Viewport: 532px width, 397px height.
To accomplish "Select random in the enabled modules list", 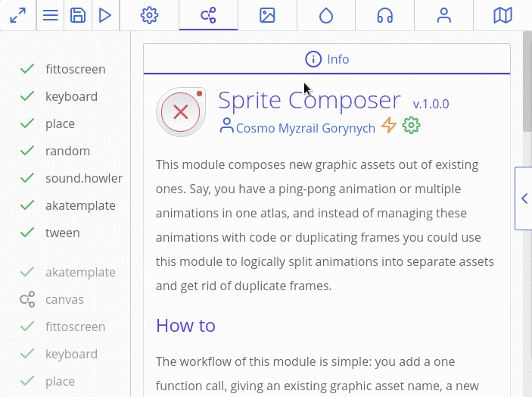I will tap(68, 151).
